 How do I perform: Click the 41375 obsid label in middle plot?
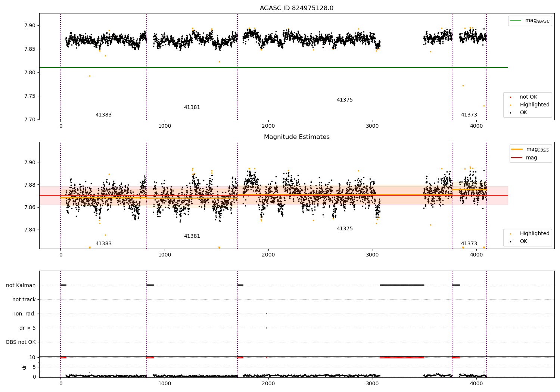pos(345,229)
